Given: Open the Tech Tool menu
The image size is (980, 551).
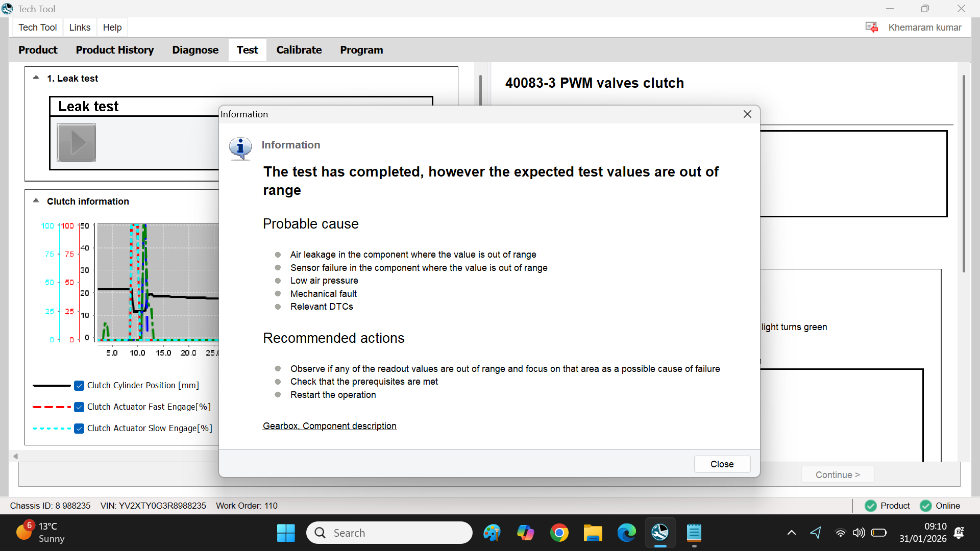Looking at the screenshot, I should click(38, 28).
